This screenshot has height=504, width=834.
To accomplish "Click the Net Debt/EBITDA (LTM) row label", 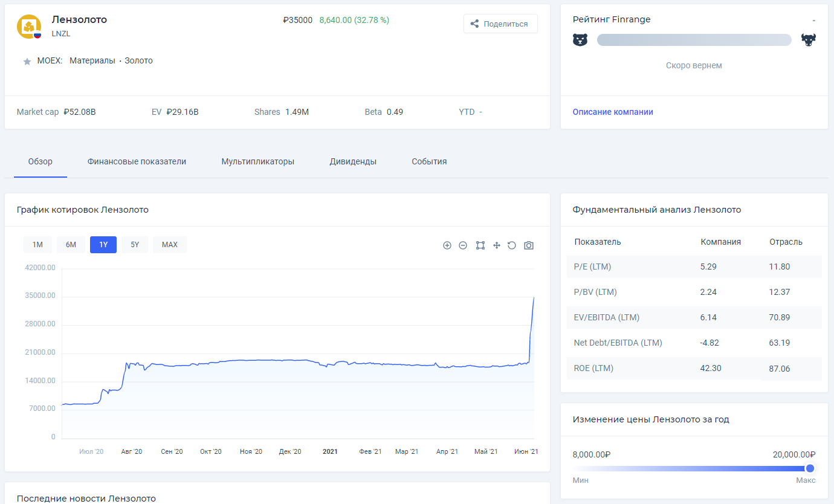I will pyautogui.click(x=618, y=343).
